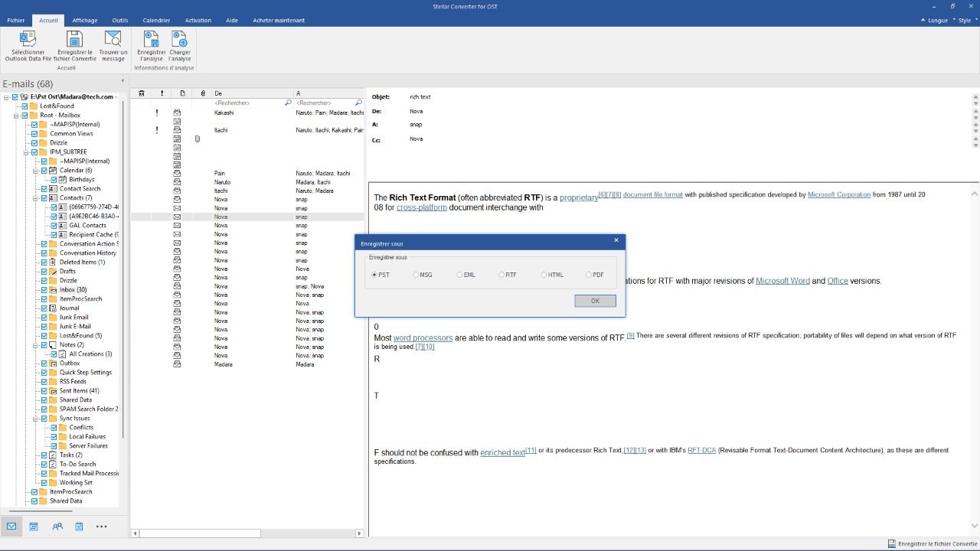Image resolution: width=980 pixels, height=551 pixels.
Task: Open the Calendrier tab
Action: 156,21
